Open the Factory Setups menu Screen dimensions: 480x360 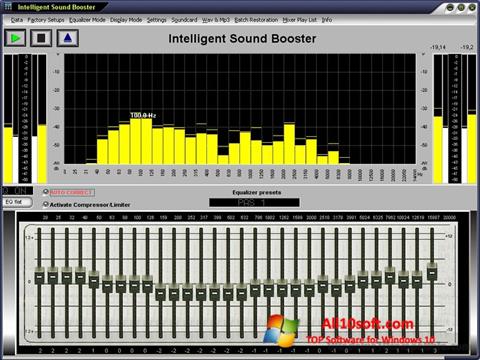point(46,20)
